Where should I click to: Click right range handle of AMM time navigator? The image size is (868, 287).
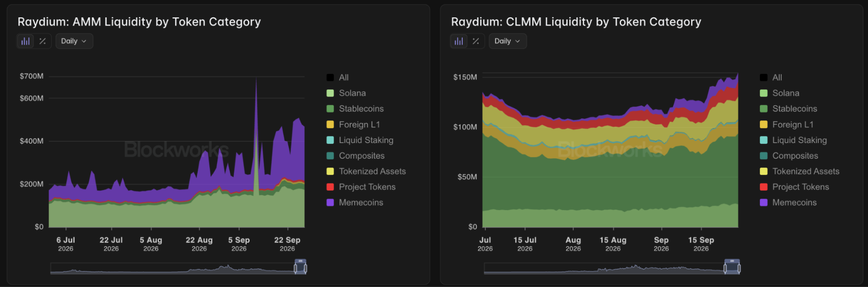click(x=305, y=268)
